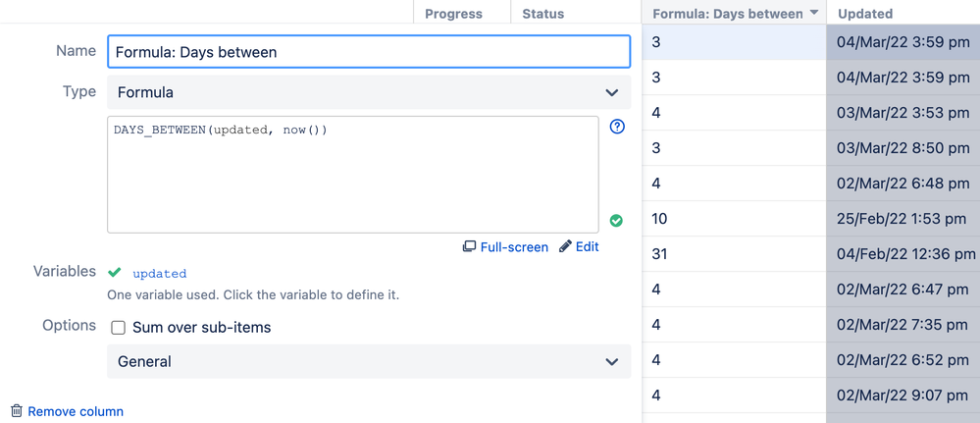
Task: Enable Sum over sub-items checkbox
Action: [119, 328]
